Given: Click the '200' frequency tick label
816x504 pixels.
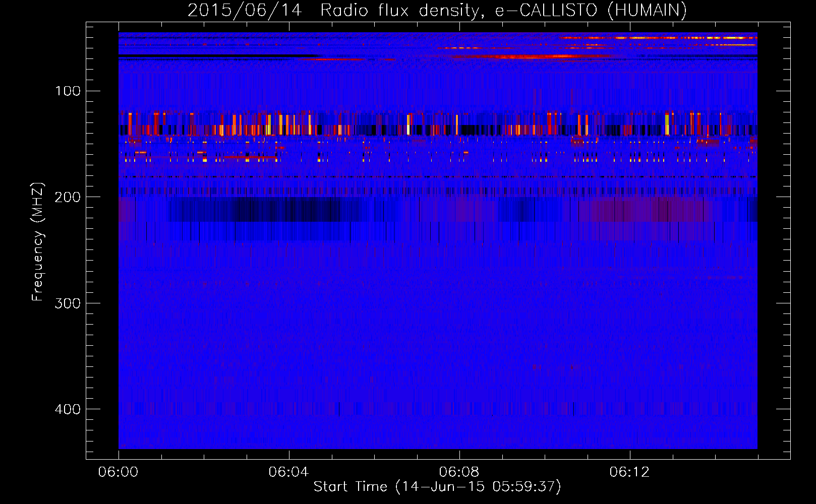Looking at the screenshot, I should 68,197.
